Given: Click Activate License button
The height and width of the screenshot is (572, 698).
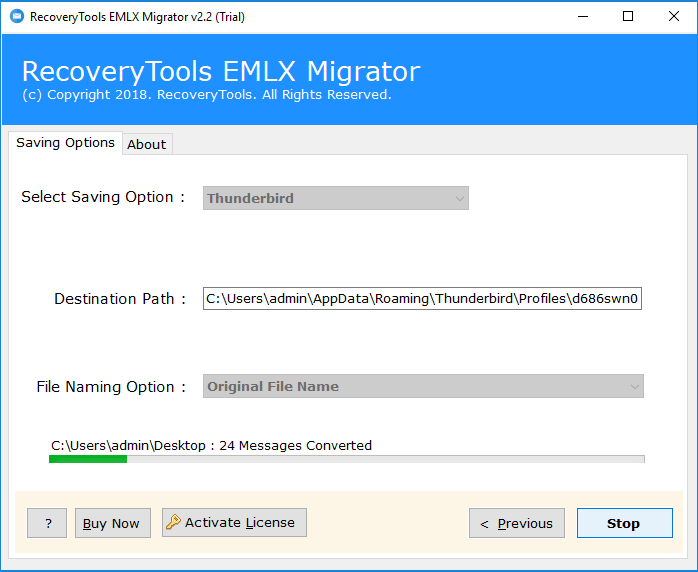Looking at the screenshot, I should (234, 523).
